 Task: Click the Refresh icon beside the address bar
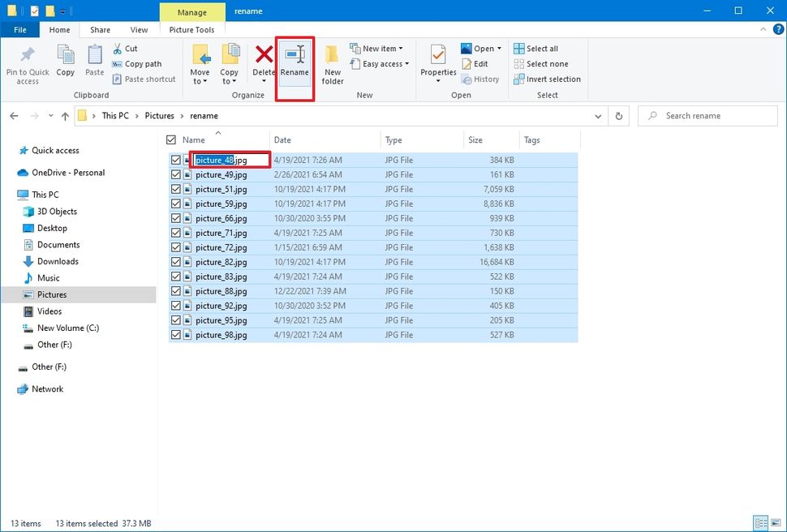(618, 115)
